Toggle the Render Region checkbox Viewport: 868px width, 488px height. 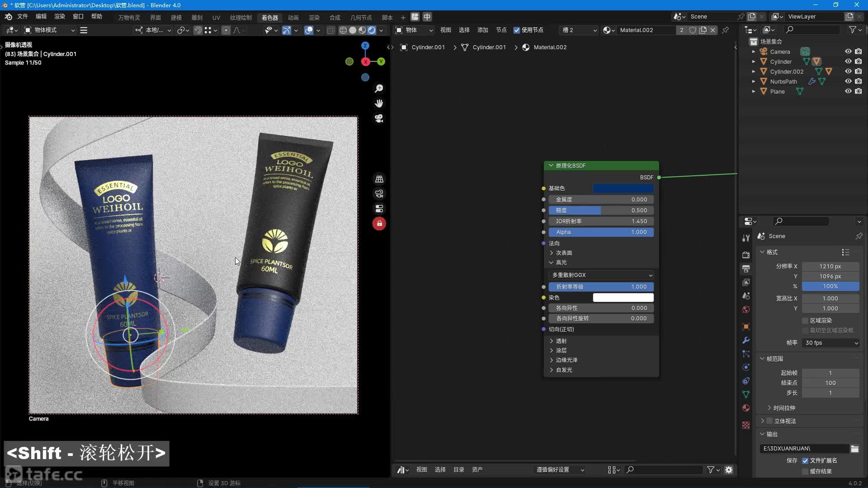click(x=805, y=321)
